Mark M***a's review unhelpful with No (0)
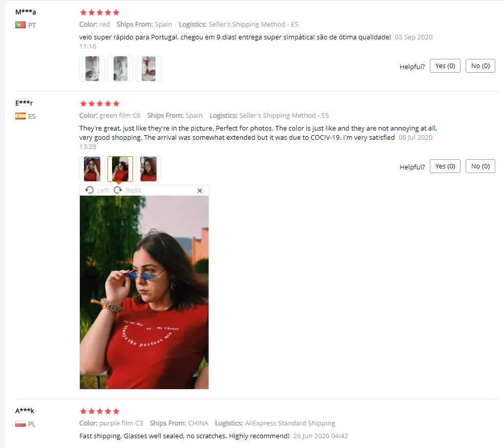Viewport: 504px width, 448px height. click(x=480, y=66)
